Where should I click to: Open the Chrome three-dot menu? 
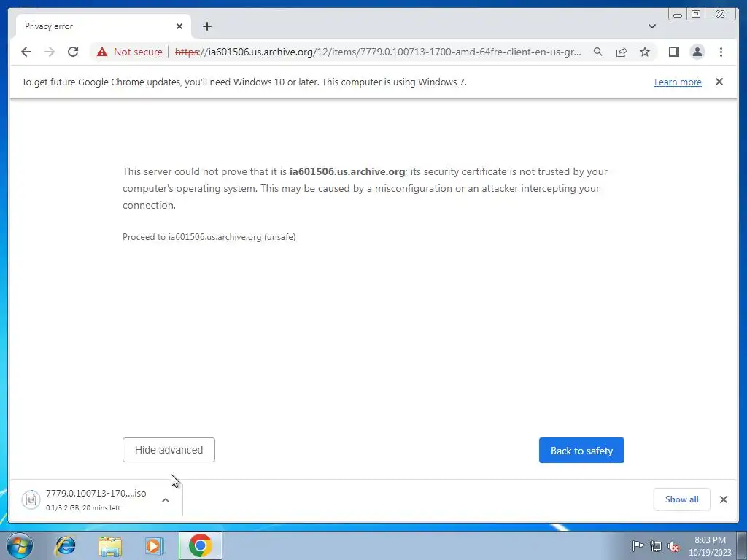tap(721, 52)
